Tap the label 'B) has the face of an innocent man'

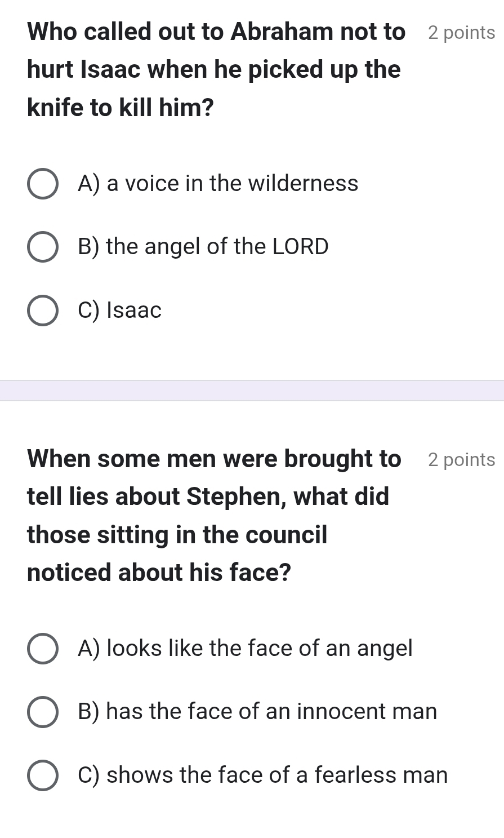click(x=257, y=712)
